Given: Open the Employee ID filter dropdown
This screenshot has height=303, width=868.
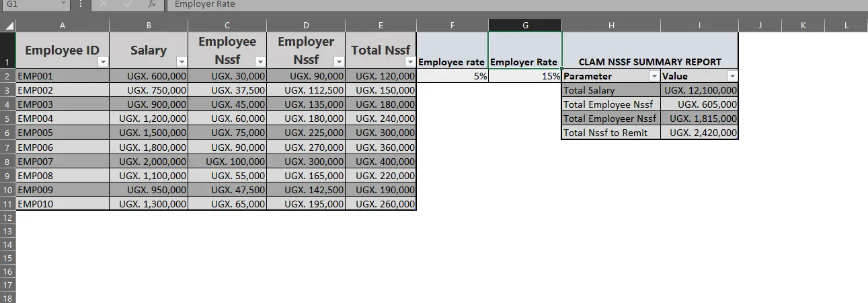Looking at the screenshot, I should (x=102, y=61).
